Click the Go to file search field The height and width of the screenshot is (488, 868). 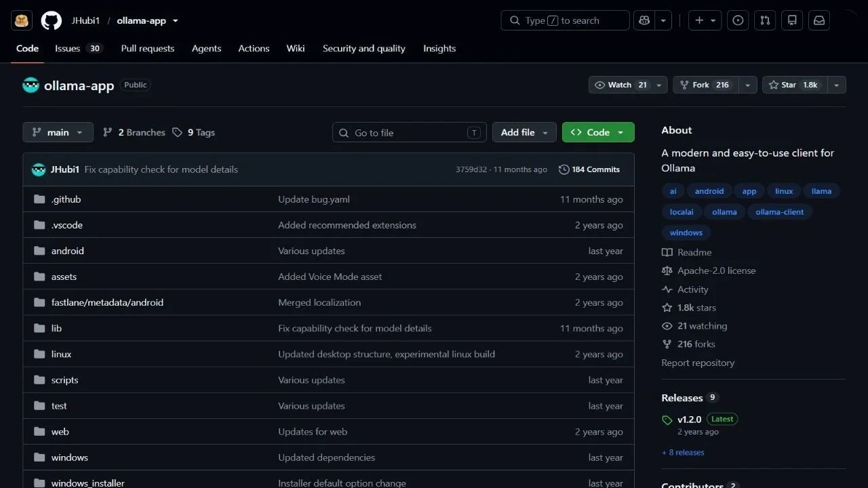point(410,132)
